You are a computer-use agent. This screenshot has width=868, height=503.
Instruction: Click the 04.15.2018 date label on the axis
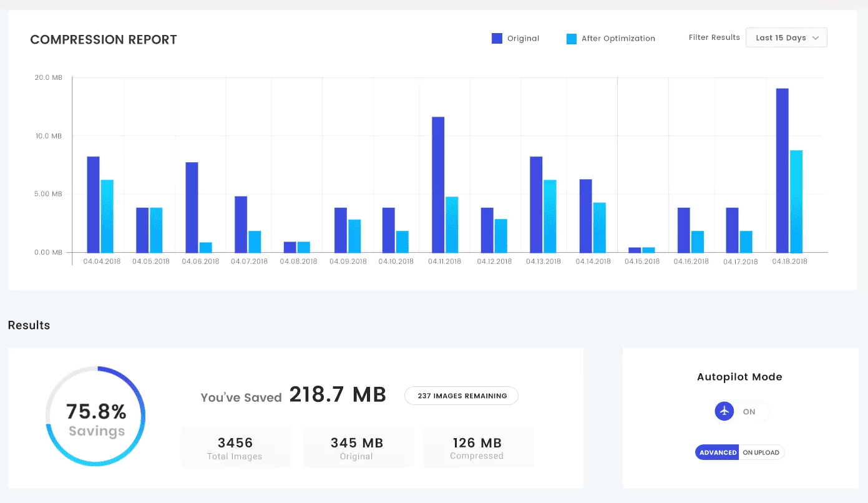pyautogui.click(x=641, y=261)
